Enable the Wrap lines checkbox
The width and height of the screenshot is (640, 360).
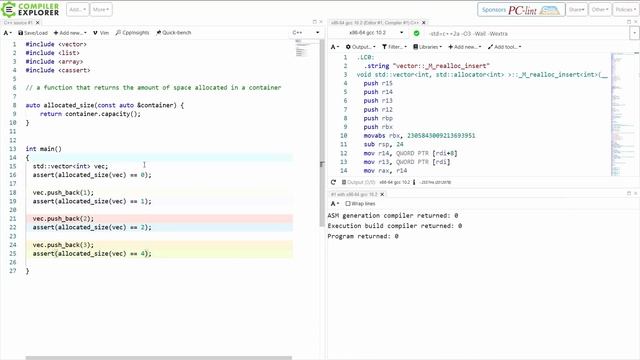click(x=348, y=203)
